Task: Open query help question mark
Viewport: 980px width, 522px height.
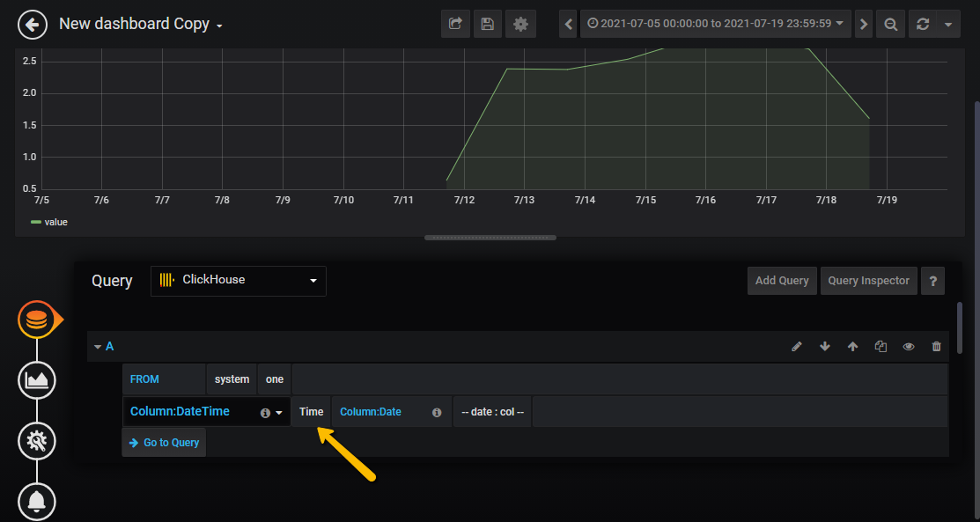Action: 933,281
